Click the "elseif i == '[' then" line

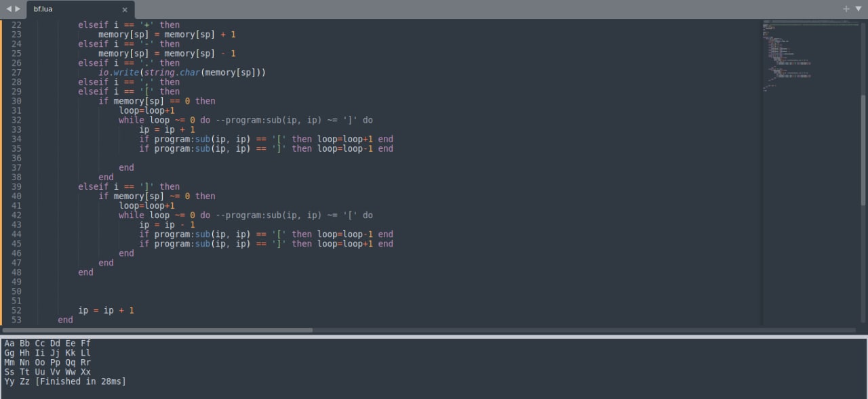pyautogui.click(x=129, y=91)
